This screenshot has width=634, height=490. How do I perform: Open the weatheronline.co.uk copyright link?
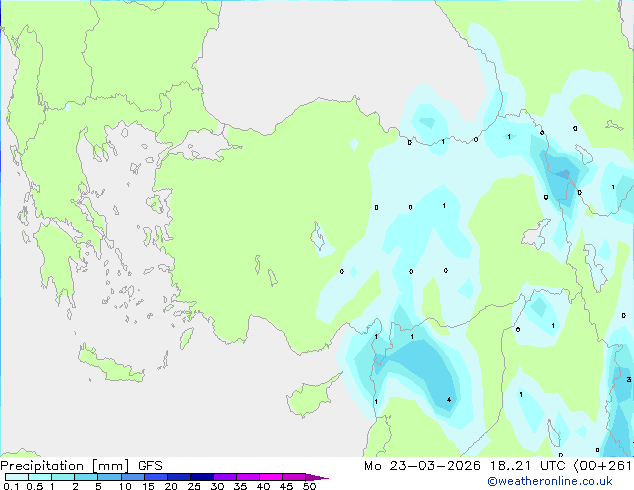(550, 481)
